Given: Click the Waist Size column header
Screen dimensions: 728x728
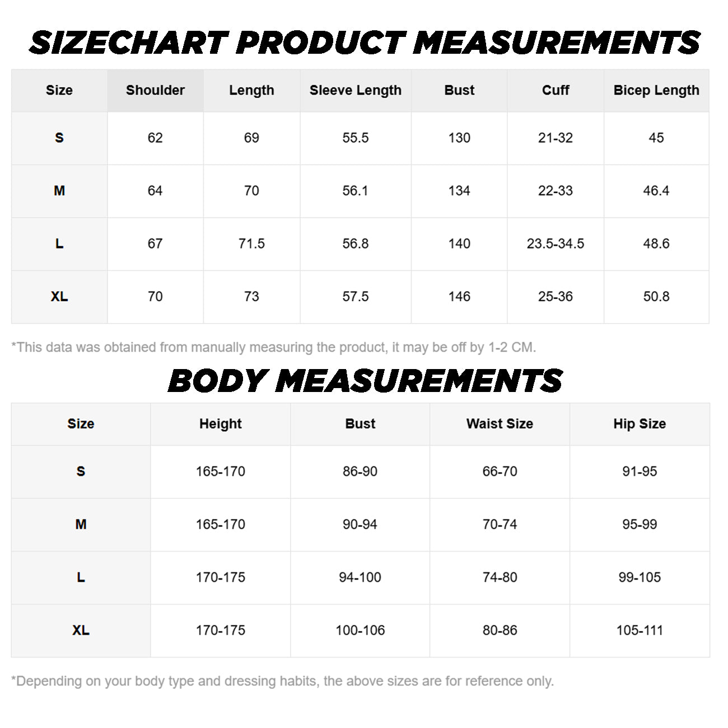Looking at the screenshot, I should [500, 424].
